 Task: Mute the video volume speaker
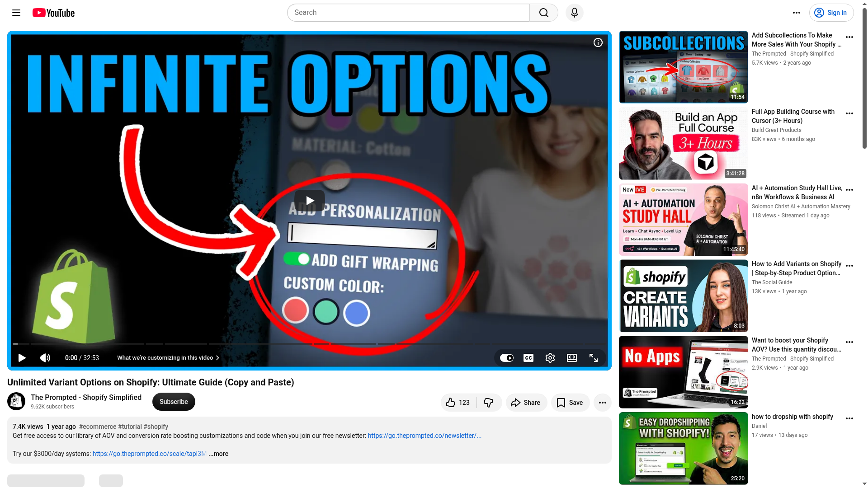(x=45, y=358)
